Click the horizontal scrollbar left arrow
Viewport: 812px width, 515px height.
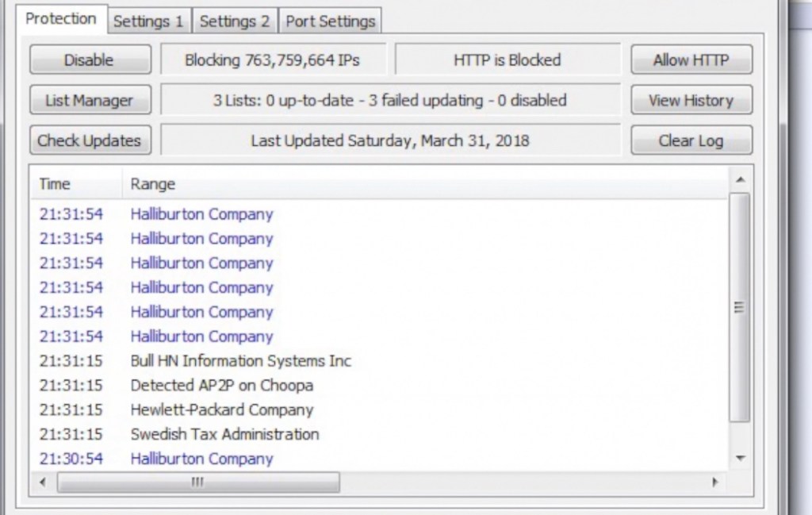[42, 482]
